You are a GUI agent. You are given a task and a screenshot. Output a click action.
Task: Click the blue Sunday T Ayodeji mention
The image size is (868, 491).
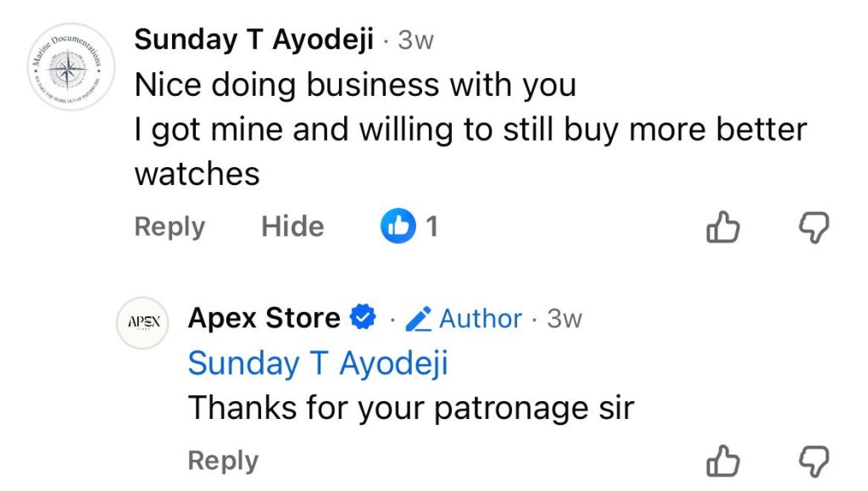coord(318,363)
